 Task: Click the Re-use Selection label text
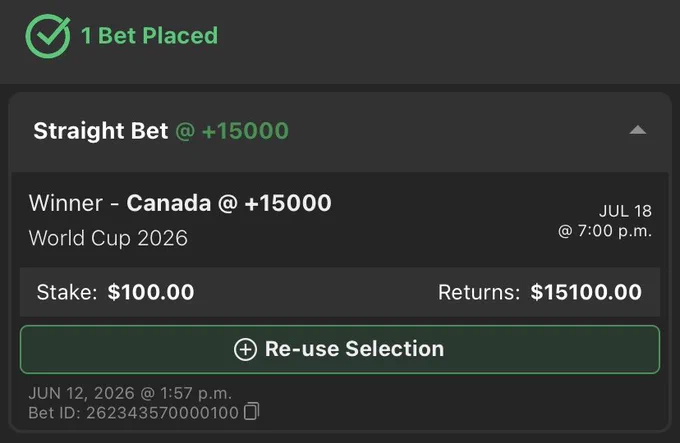point(354,349)
